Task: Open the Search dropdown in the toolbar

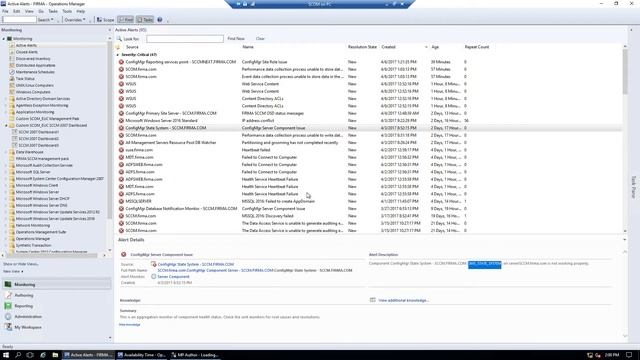Action: pos(45,20)
